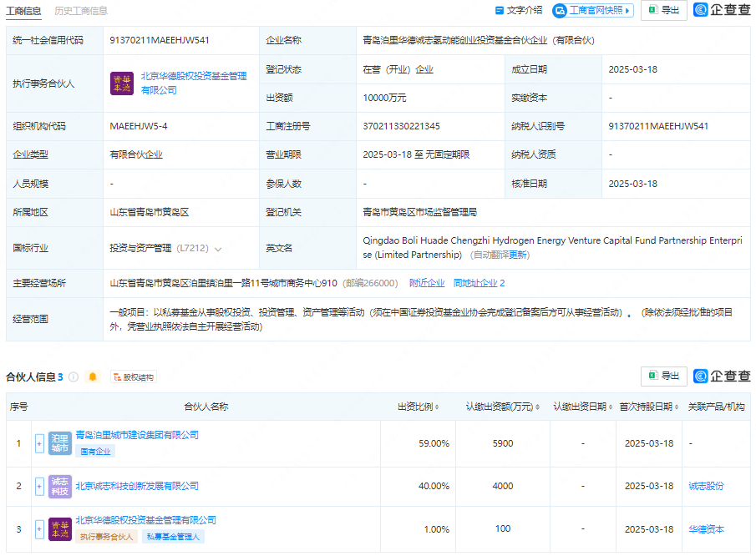The width and height of the screenshot is (756, 556).
Task: Click the info icon beside 合伙人信息
Action: (x=74, y=377)
